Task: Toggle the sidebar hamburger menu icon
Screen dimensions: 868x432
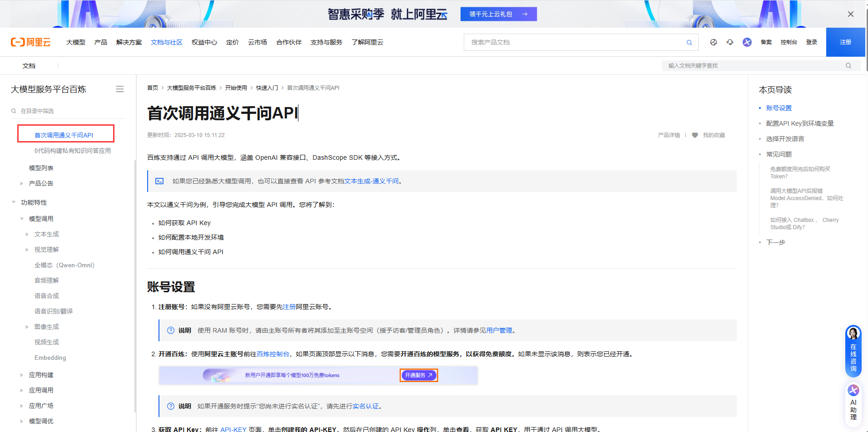Action: 120,89
